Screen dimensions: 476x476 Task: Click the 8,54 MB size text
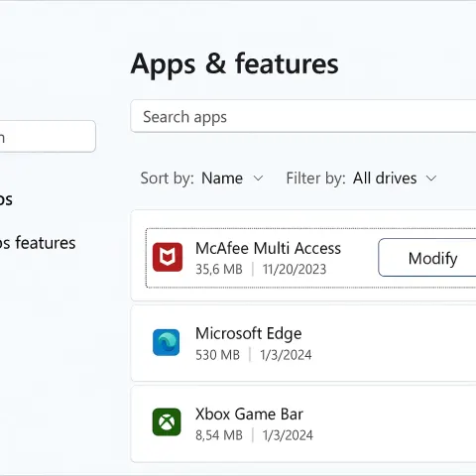[219, 435]
